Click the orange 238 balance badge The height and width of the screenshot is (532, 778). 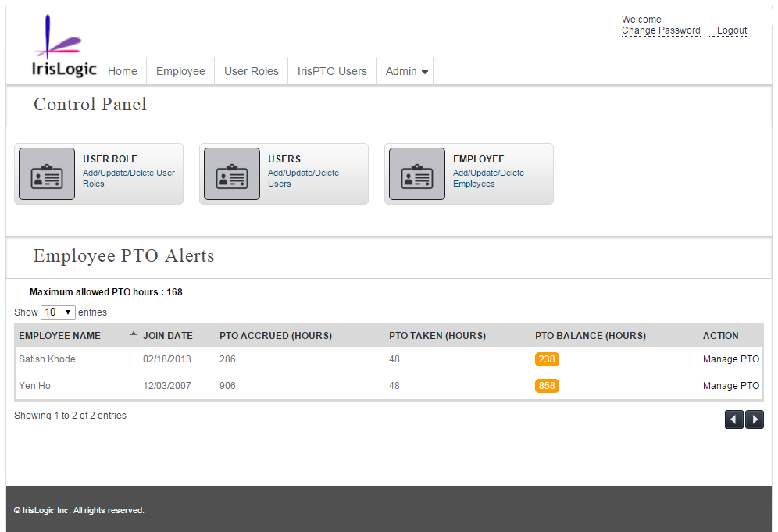[x=547, y=359]
